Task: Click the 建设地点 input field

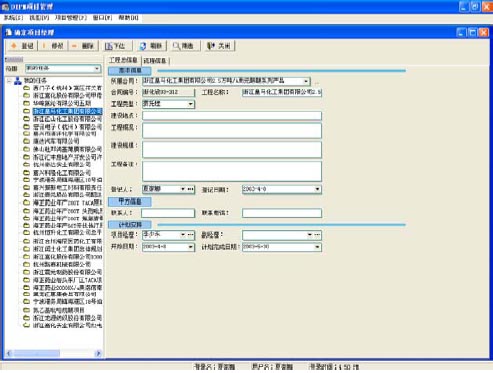Action: pos(232,116)
